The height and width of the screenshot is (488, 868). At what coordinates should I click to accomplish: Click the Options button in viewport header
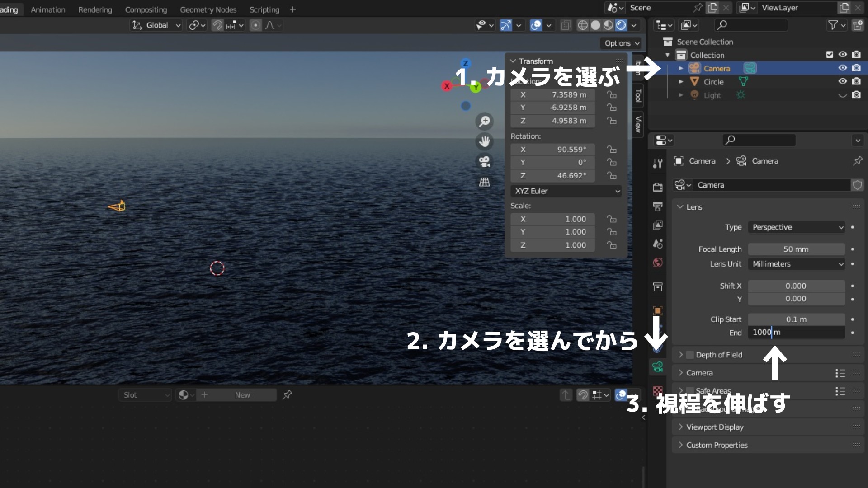622,43
